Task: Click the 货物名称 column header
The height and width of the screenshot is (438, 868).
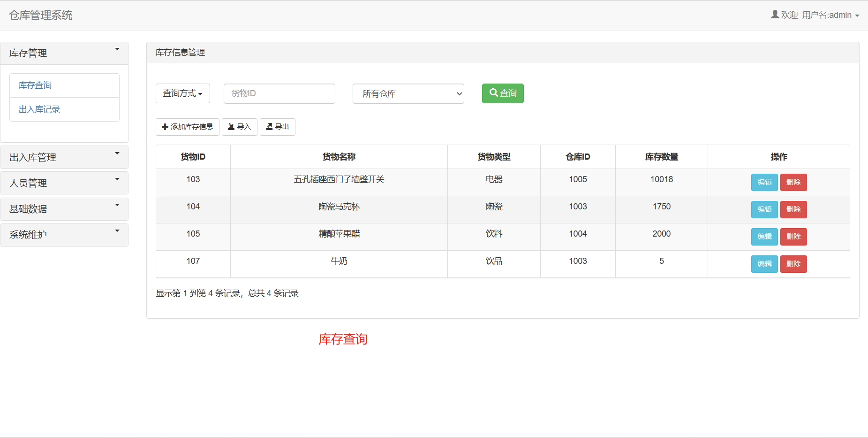Action: coord(339,157)
